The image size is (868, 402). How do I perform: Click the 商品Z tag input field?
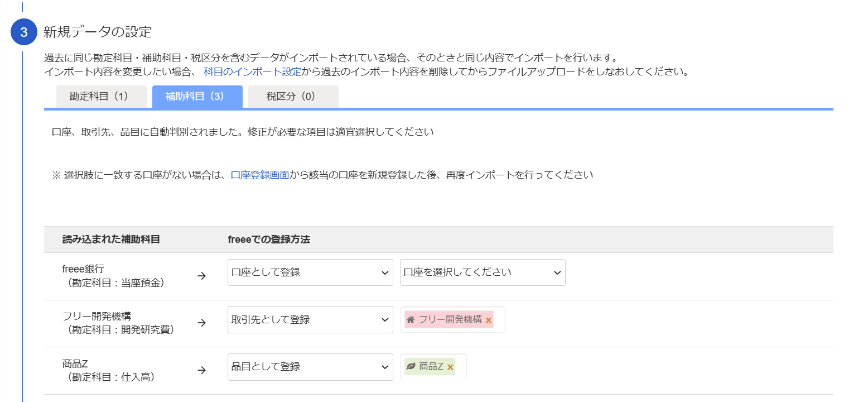point(433,367)
